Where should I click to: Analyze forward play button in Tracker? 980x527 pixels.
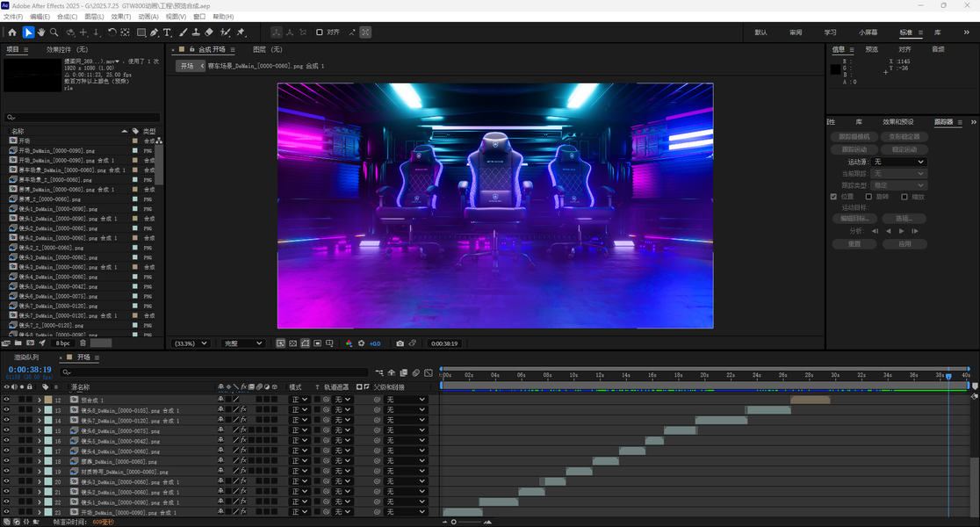coord(901,231)
